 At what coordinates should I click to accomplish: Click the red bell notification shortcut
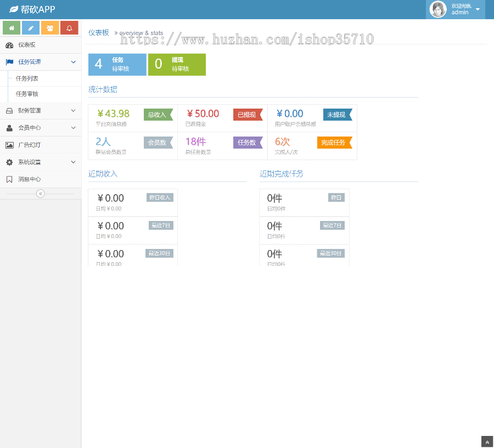point(69,28)
